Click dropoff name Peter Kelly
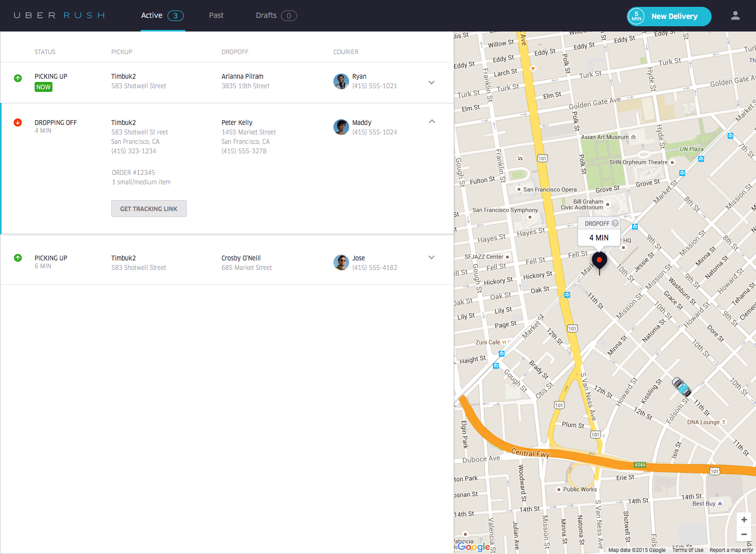Viewport: 756px width, 554px height. [x=237, y=123]
